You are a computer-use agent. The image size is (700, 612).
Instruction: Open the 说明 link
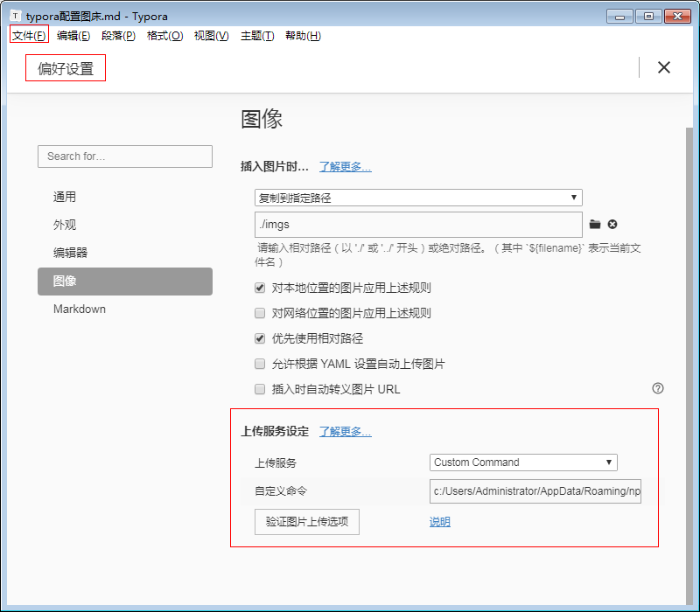[440, 521]
